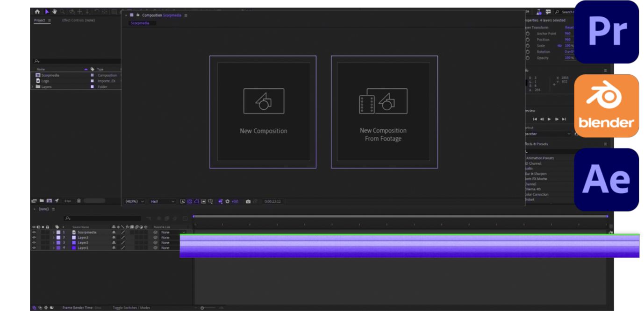This screenshot has height=311, width=644.
Task: Toggle region of interest icon
Action: (204, 201)
